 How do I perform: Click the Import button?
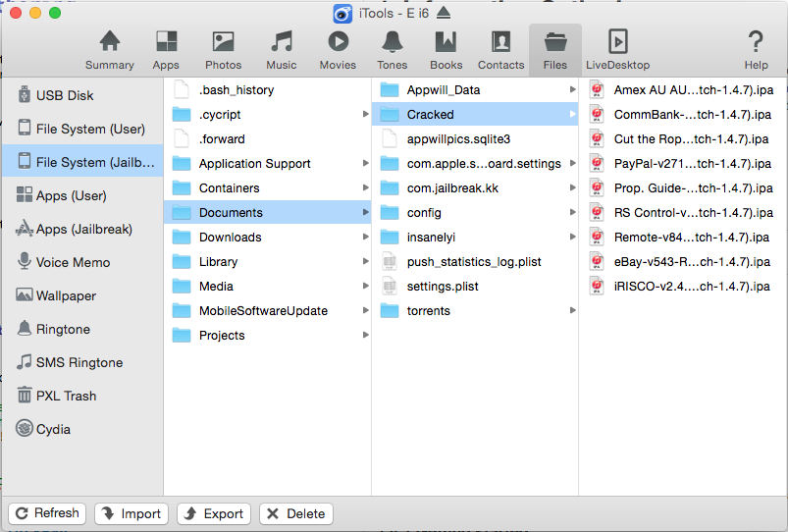(131, 513)
